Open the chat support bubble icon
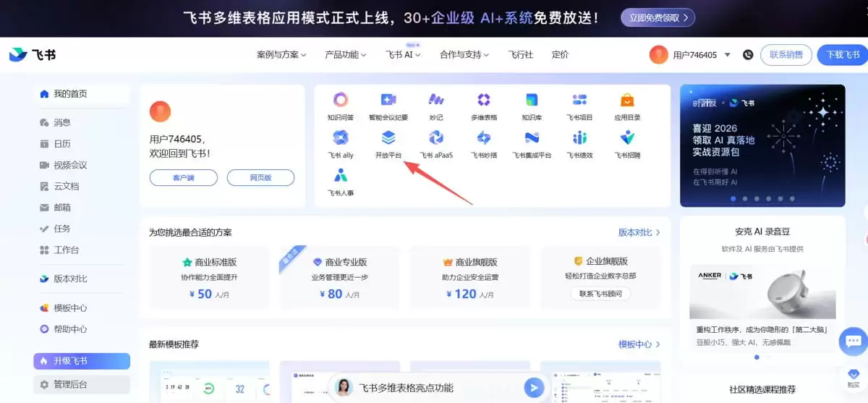Screen dimensions: 868x403 [x=854, y=339]
